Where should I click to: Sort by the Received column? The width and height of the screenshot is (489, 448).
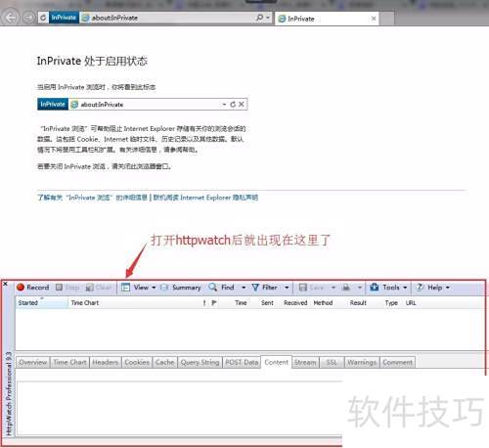click(295, 303)
